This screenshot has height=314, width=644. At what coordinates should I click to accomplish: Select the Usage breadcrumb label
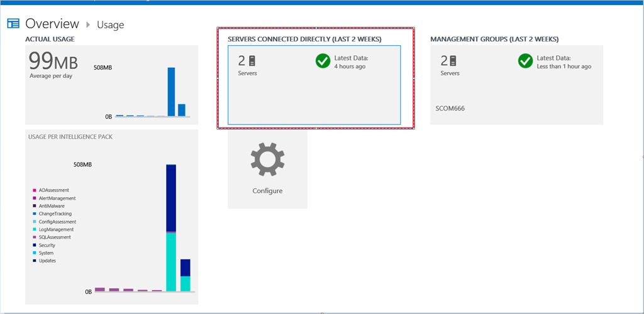coord(111,25)
